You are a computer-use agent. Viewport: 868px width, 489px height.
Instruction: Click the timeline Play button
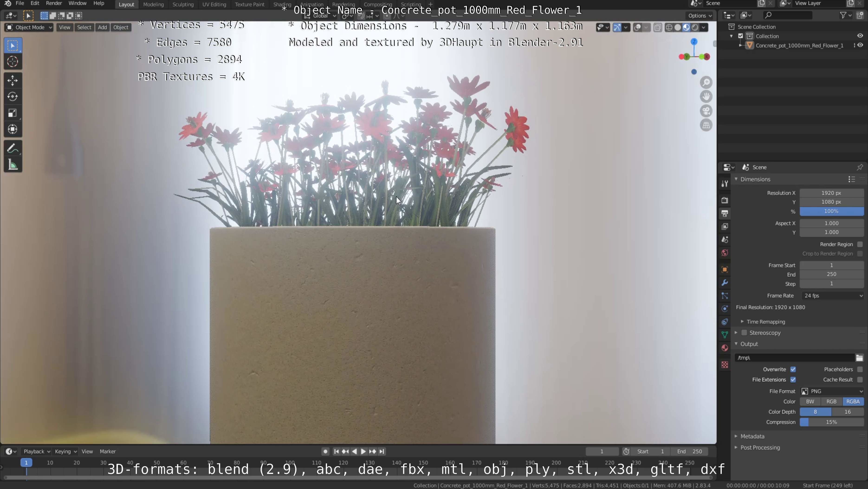(363, 452)
